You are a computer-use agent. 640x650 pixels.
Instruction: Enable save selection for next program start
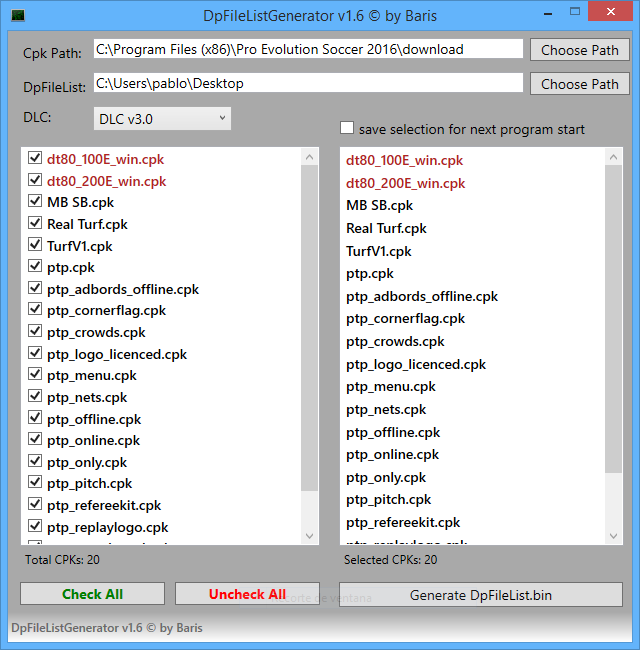(347, 128)
